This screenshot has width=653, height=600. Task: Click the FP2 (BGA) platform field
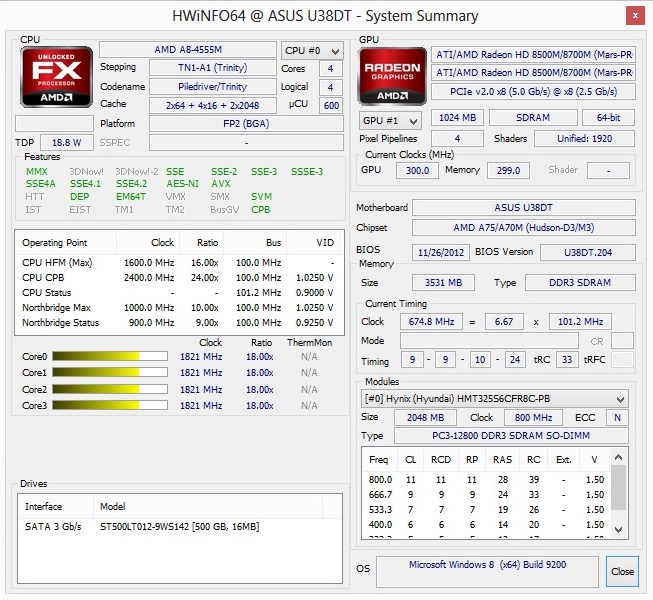[246, 124]
